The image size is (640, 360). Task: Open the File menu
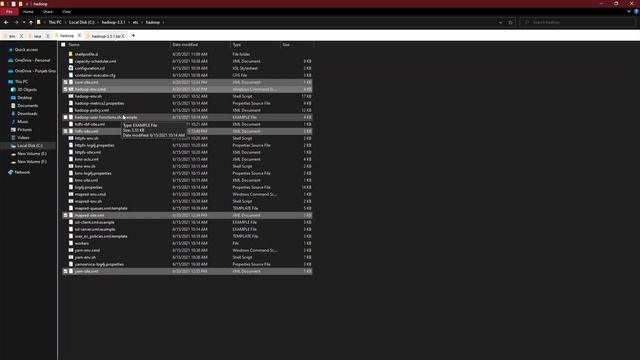tap(9, 12)
